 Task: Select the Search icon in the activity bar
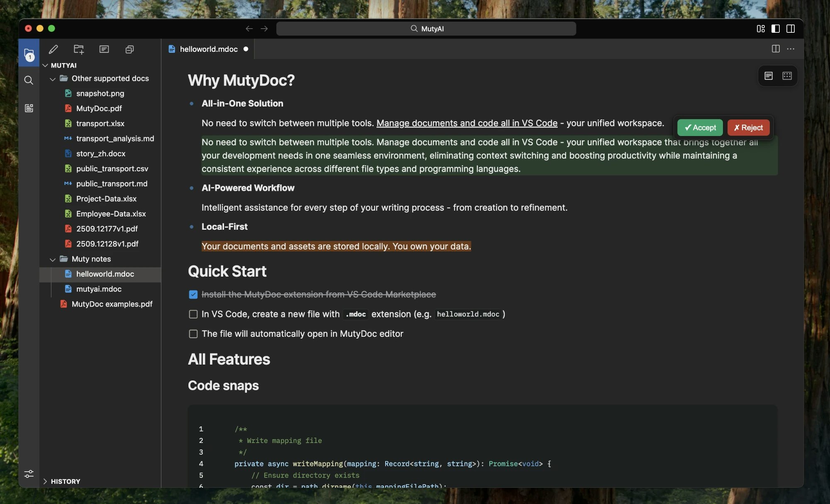coord(29,80)
